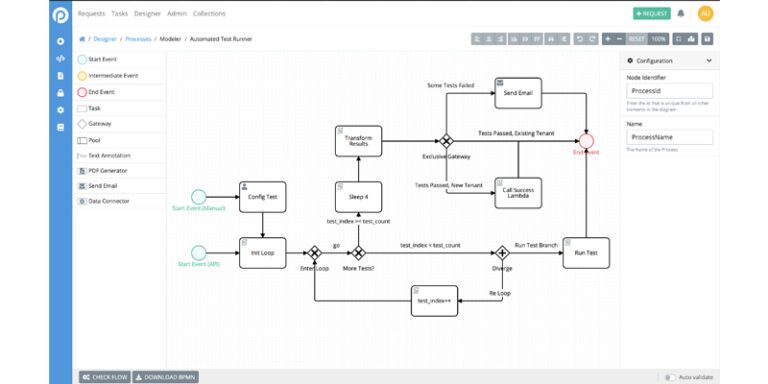
Task: Select the Sleep 4 task node
Action: 359,197
